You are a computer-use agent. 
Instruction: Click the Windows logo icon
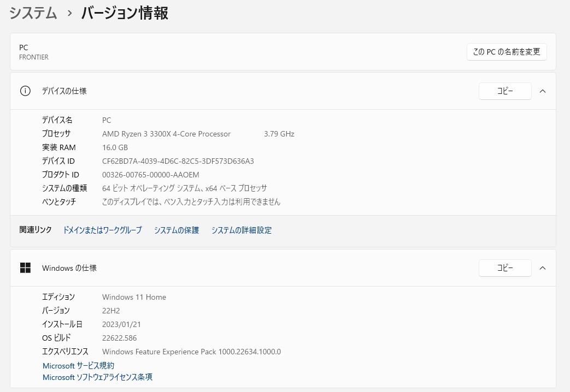25,268
